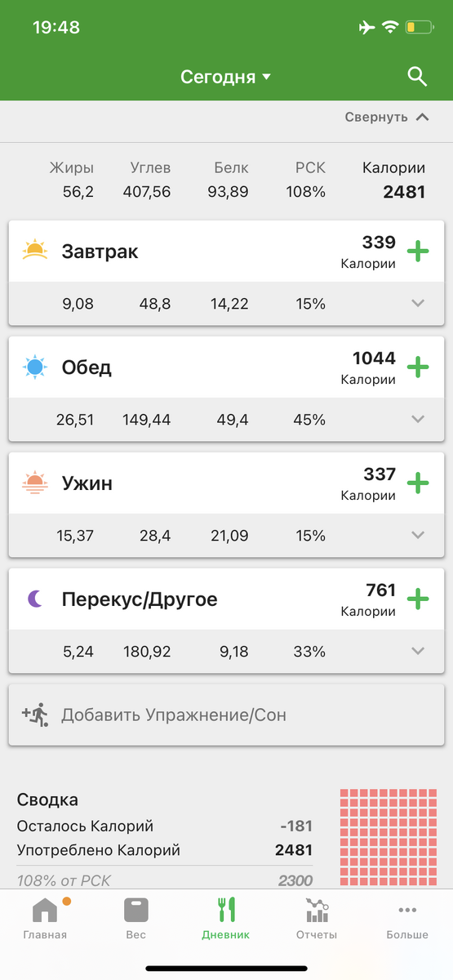The image size is (453, 980).
Task: Open the Сегодня date dropdown
Action: 226,78
